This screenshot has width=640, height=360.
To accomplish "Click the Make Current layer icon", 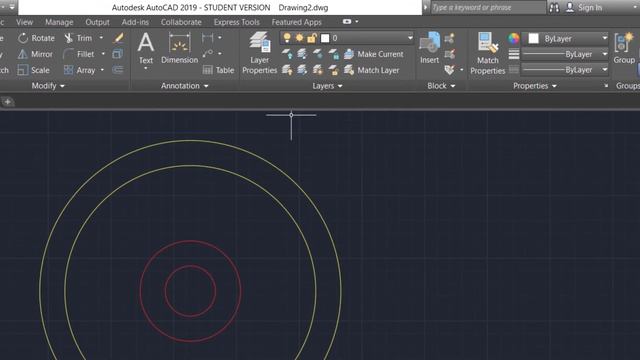I will pos(349,54).
